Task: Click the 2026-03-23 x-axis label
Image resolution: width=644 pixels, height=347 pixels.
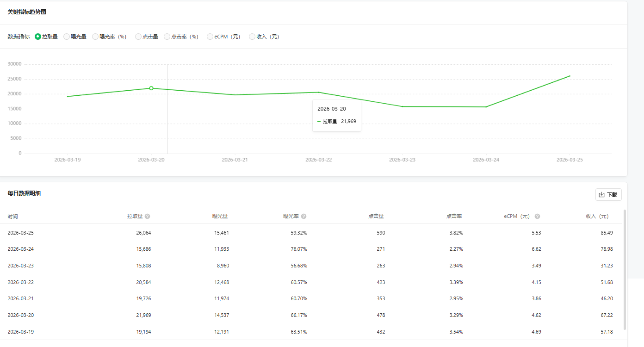Action: point(402,160)
